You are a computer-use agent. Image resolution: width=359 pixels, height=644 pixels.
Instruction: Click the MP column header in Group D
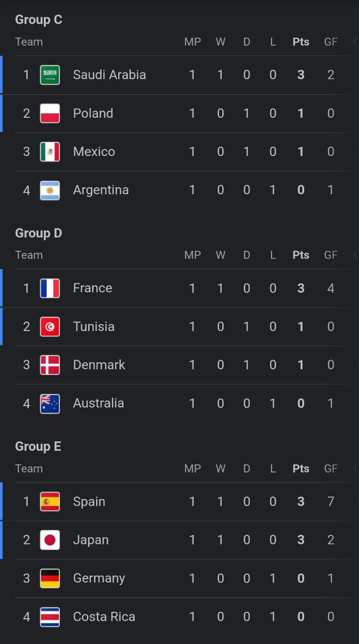coord(192,255)
